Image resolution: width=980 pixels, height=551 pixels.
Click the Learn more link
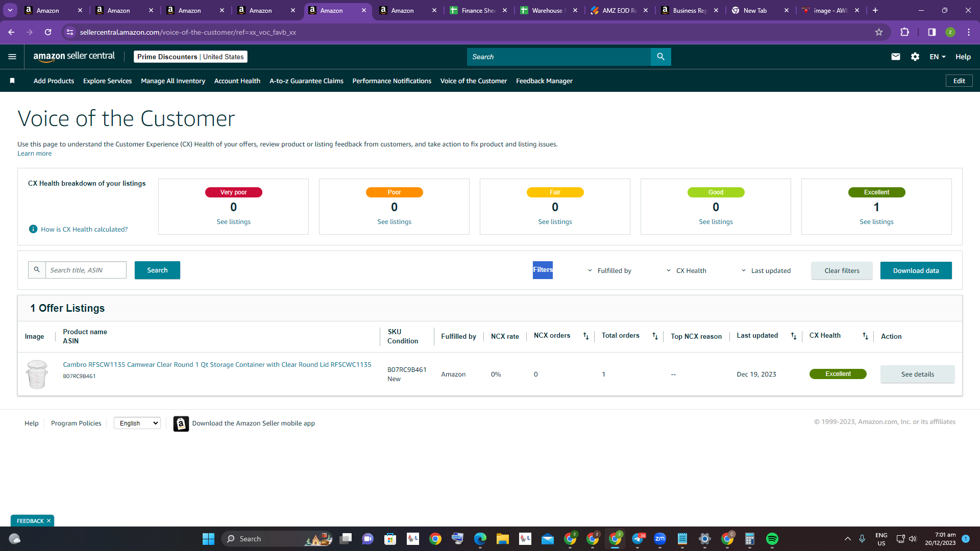pos(34,154)
